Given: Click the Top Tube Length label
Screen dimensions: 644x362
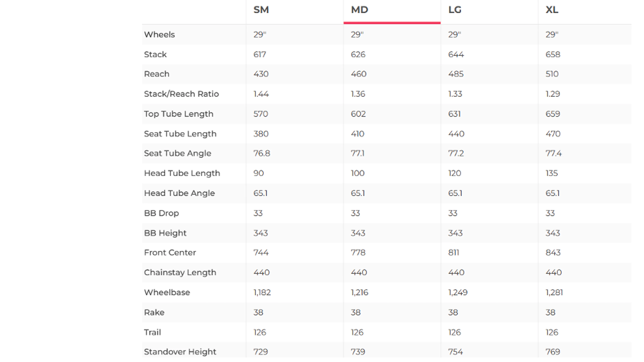Looking at the screenshot, I should click(x=179, y=114).
